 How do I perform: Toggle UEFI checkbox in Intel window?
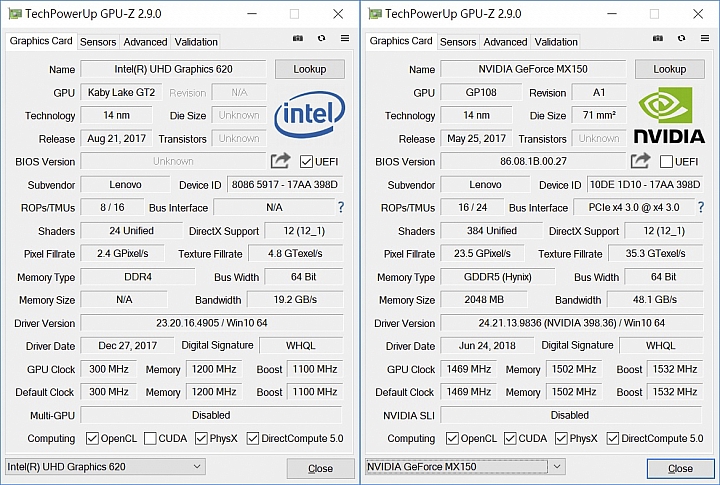(306, 162)
